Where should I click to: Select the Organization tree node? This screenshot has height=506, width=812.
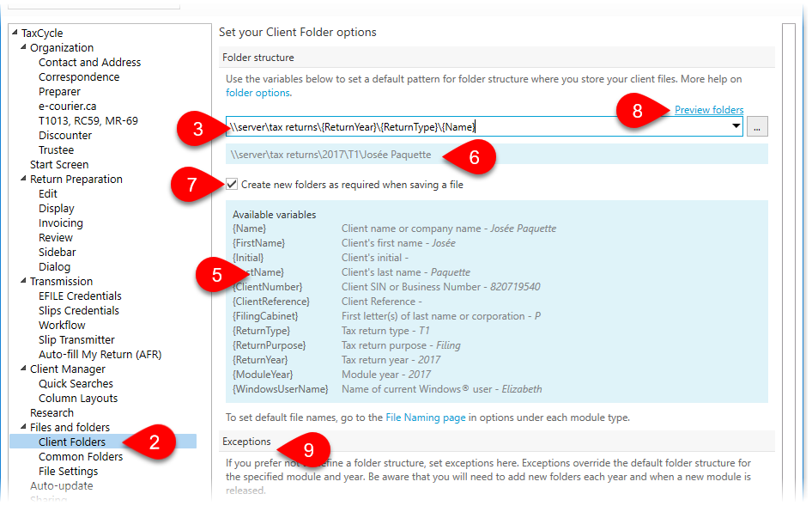click(62, 48)
